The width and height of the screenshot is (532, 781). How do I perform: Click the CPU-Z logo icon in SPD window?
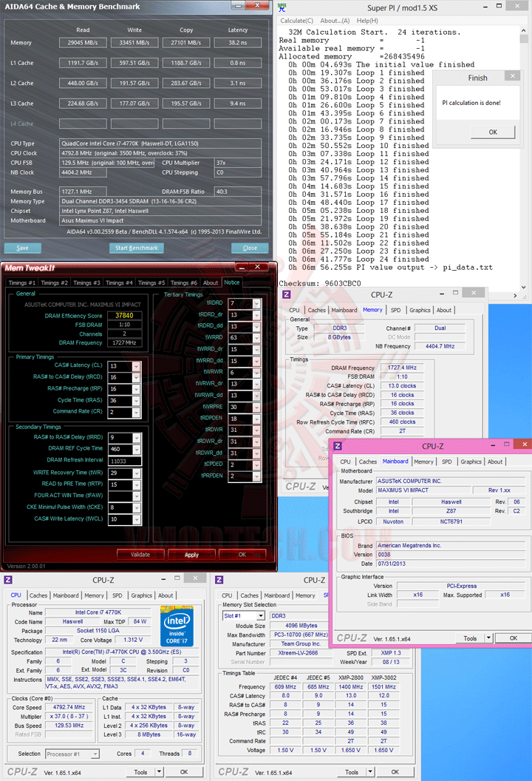point(219,580)
